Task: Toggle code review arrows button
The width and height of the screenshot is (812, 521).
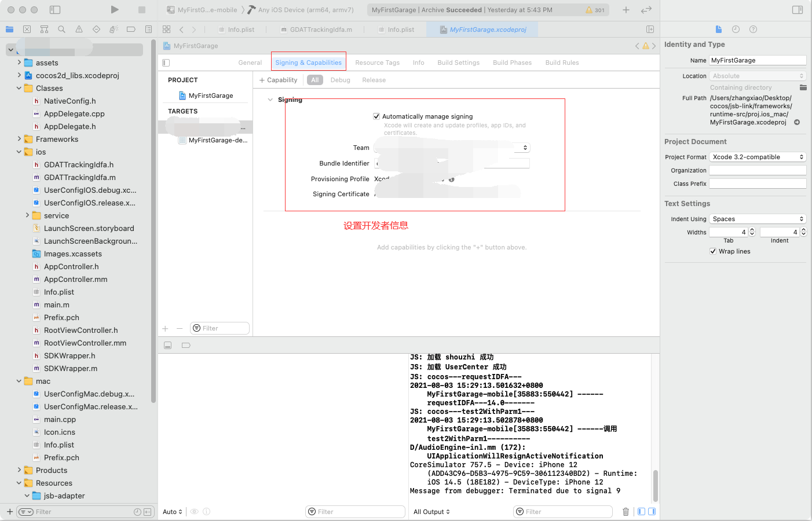Action: tap(646, 10)
